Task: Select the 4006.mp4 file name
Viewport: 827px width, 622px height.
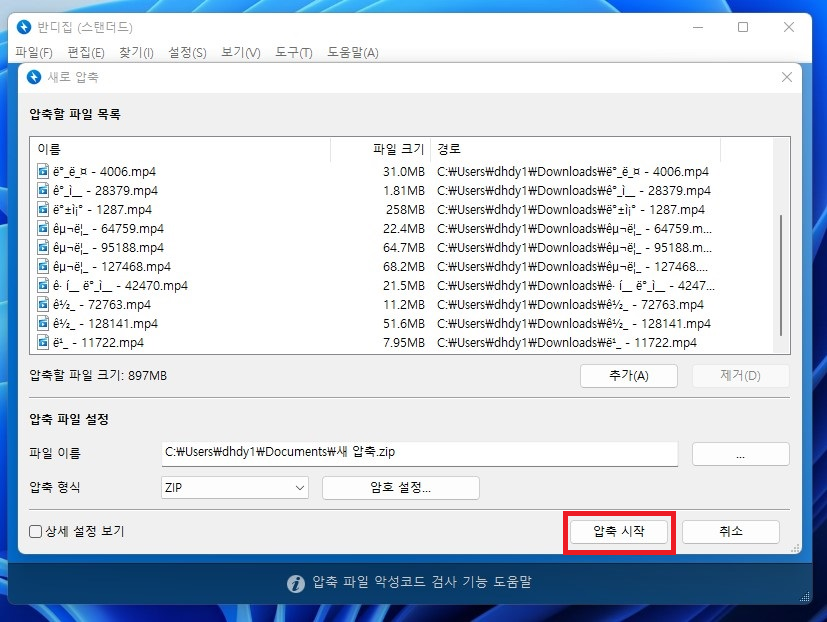Action: pos(104,171)
